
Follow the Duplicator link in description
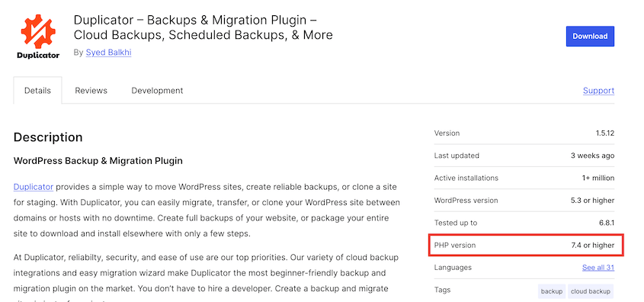point(34,187)
